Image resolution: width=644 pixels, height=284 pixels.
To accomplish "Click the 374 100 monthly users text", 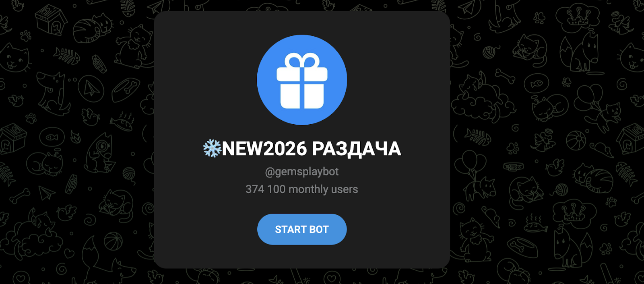I will tap(302, 189).
